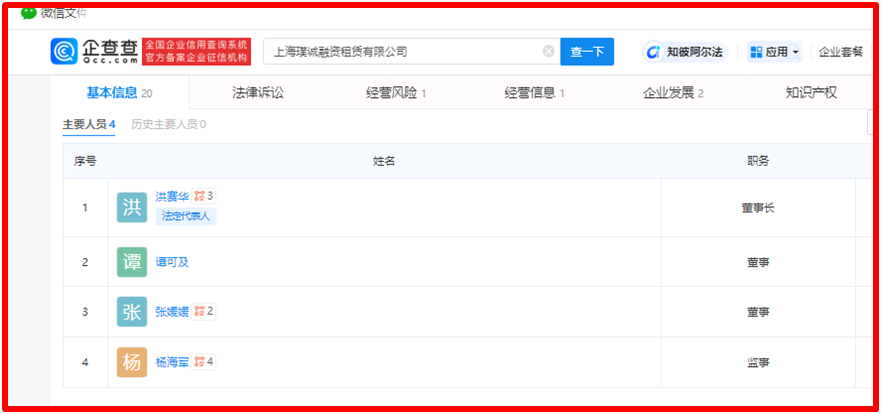The width and height of the screenshot is (881, 414).
Task: Click into the company name search field
Action: (x=400, y=51)
